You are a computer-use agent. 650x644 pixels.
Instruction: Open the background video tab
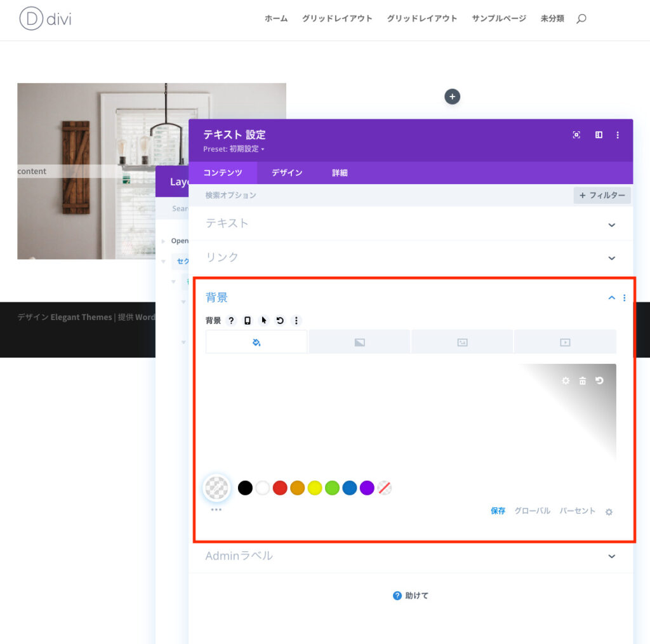tap(565, 342)
